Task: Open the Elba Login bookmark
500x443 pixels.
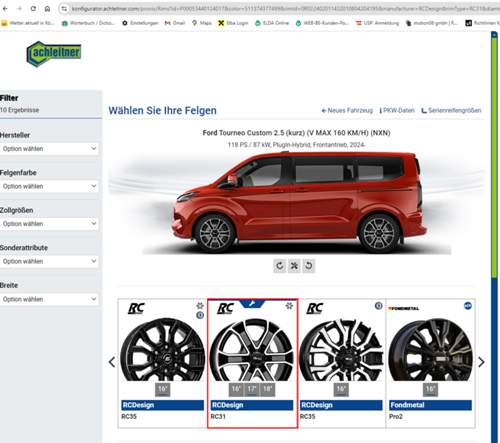Action: click(x=233, y=23)
